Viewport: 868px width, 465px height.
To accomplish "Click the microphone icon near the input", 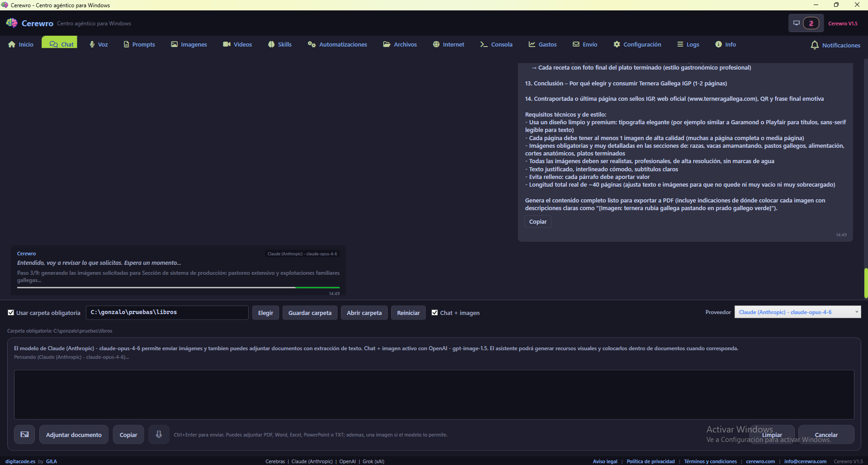I will pos(159,434).
